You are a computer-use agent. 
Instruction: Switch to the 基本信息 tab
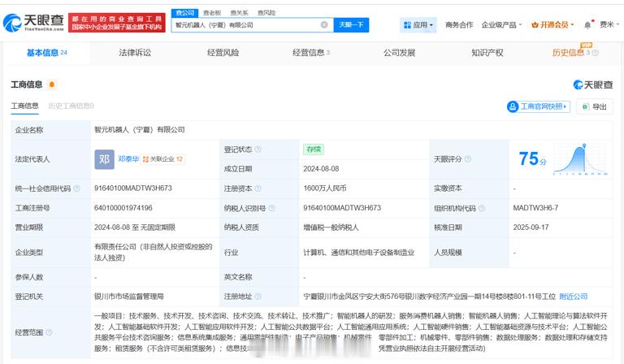click(47, 53)
